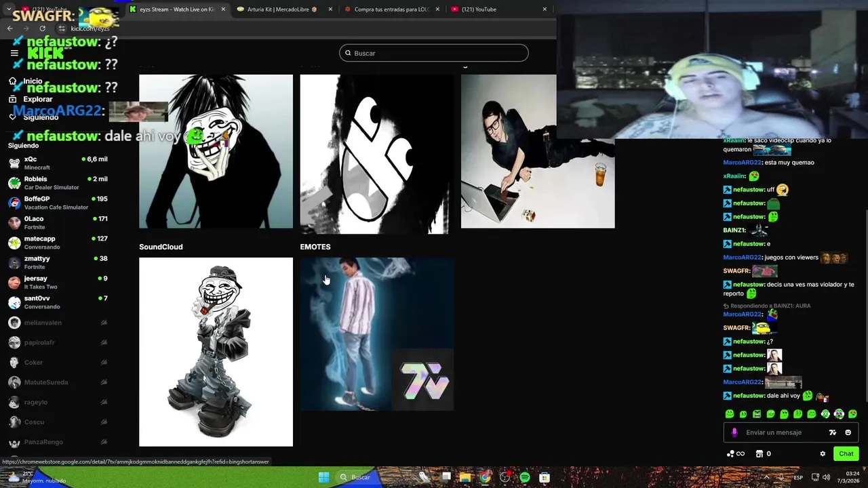
Task: Click MarcoARG22 username in 'esta muy quemao' message
Action: 742,163
